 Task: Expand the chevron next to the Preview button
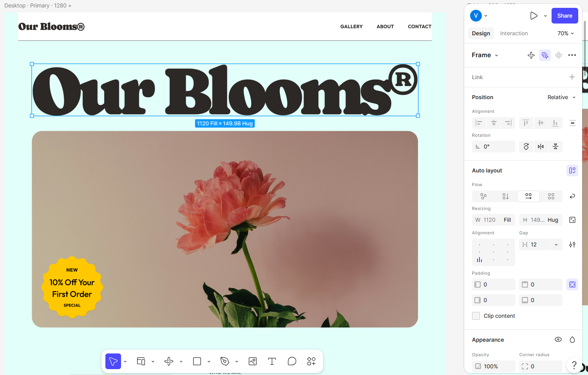click(x=545, y=16)
